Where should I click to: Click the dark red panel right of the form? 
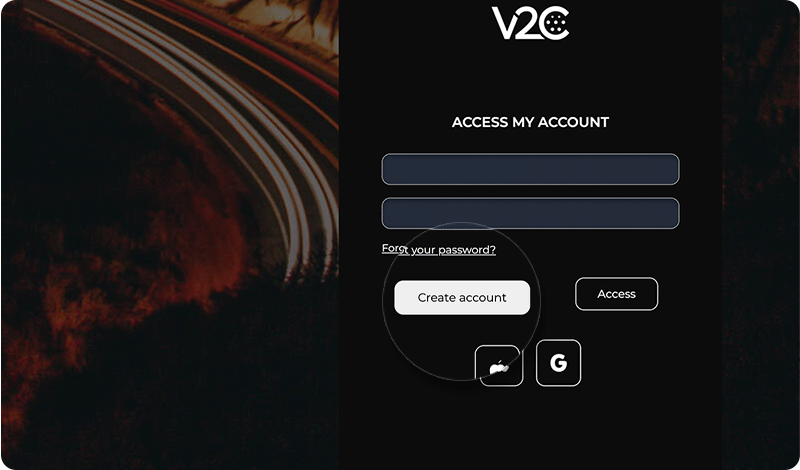coord(761,235)
